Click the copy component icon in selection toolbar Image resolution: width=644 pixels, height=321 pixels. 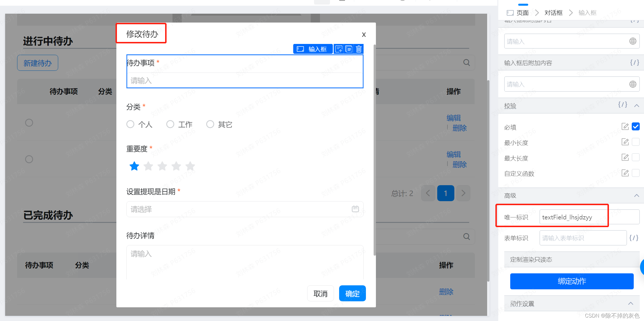[x=349, y=49]
